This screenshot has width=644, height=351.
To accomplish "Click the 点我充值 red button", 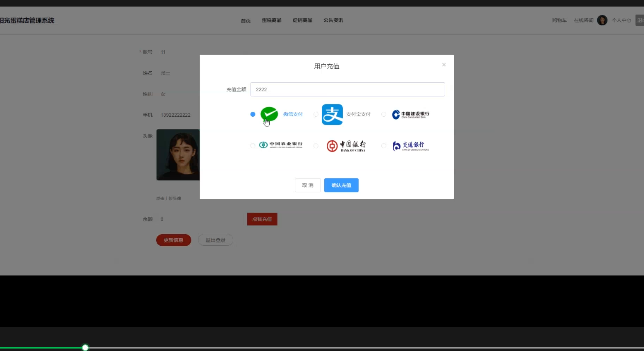I will pos(262,219).
